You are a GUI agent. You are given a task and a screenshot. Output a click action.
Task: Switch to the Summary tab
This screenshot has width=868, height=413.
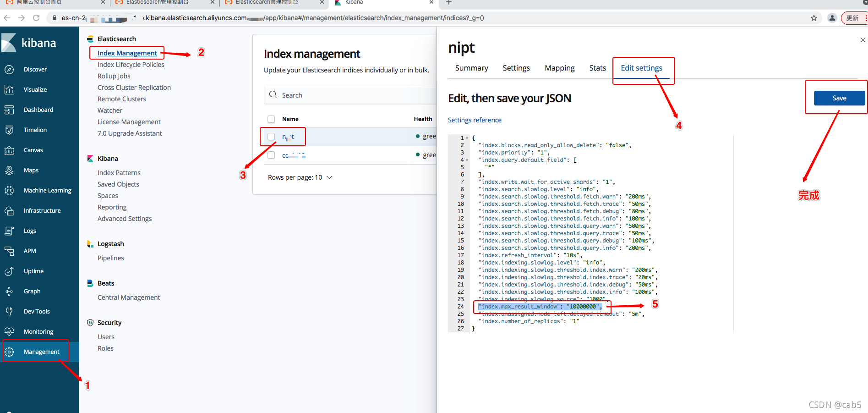(471, 68)
